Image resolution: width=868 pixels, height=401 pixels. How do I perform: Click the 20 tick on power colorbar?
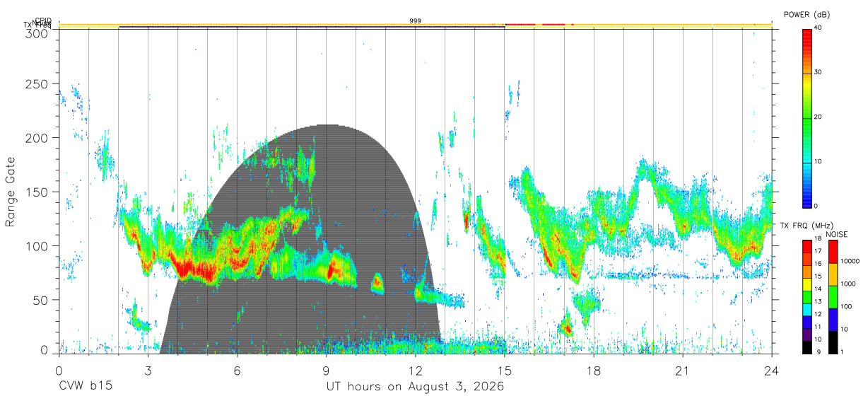click(x=819, y=117)
